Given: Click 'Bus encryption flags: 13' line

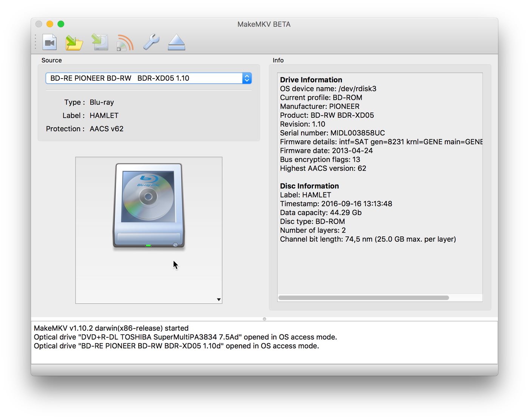Looking at the screenshot, I should 320,159.
